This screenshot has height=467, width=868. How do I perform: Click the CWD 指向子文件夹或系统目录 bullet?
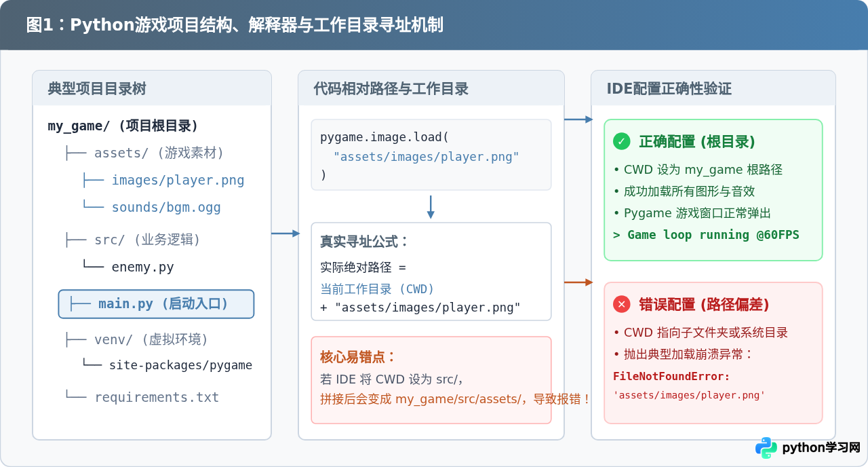click(x=701, y=333)
